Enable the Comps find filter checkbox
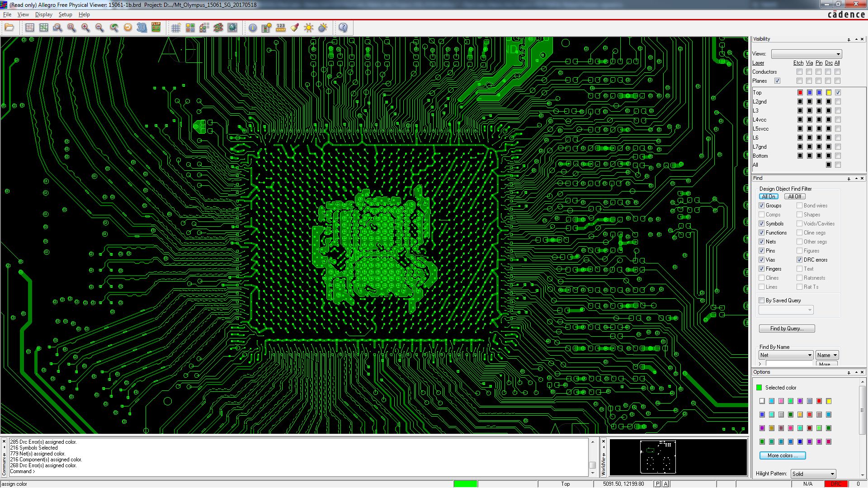The height and width of the screenshot is (488, 868). [762, 215]
